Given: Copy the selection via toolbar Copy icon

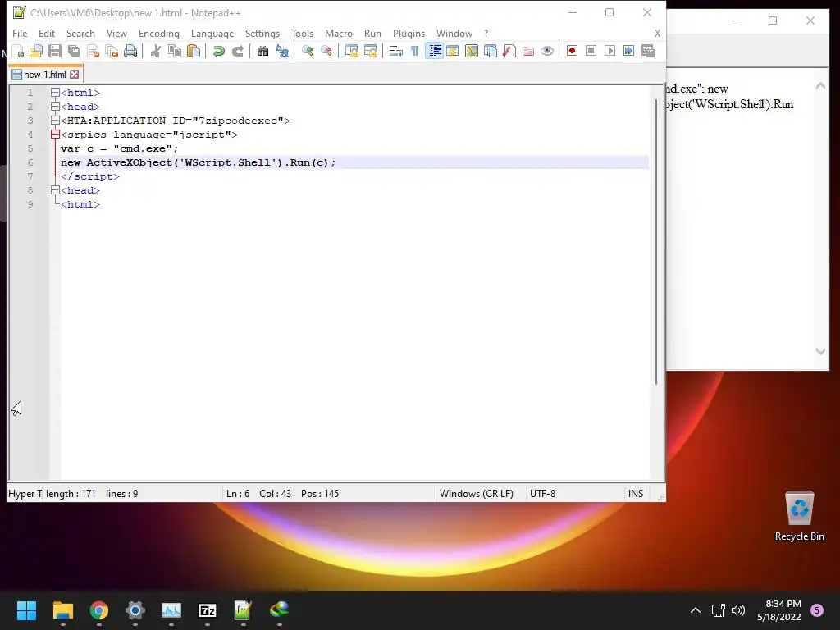Looking at the screenshot, I should pyautogui.click(x=174, y=51).
